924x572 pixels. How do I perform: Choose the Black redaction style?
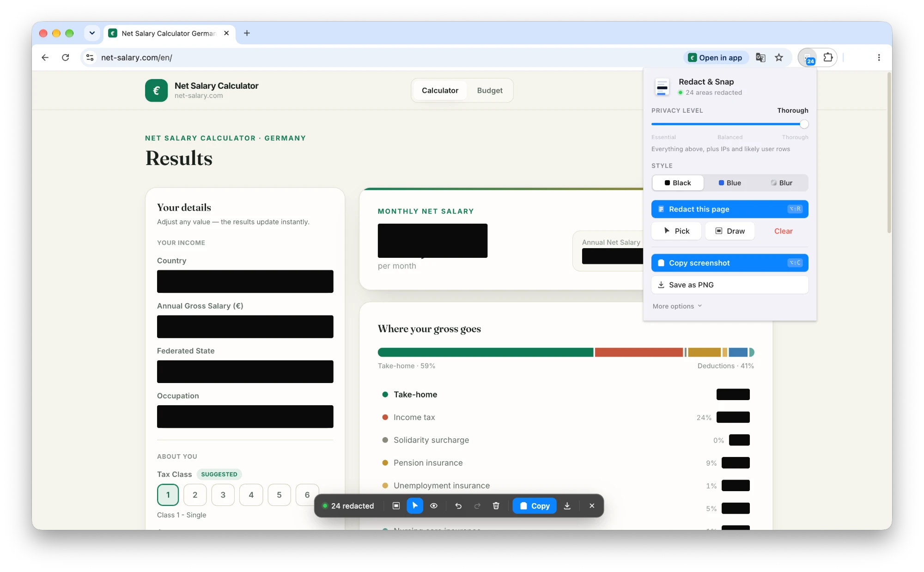point(678,183)
